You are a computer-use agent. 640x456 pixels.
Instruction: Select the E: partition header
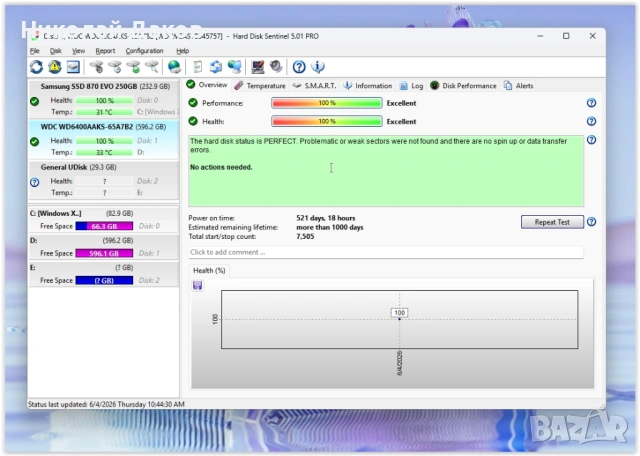[104, 274]
